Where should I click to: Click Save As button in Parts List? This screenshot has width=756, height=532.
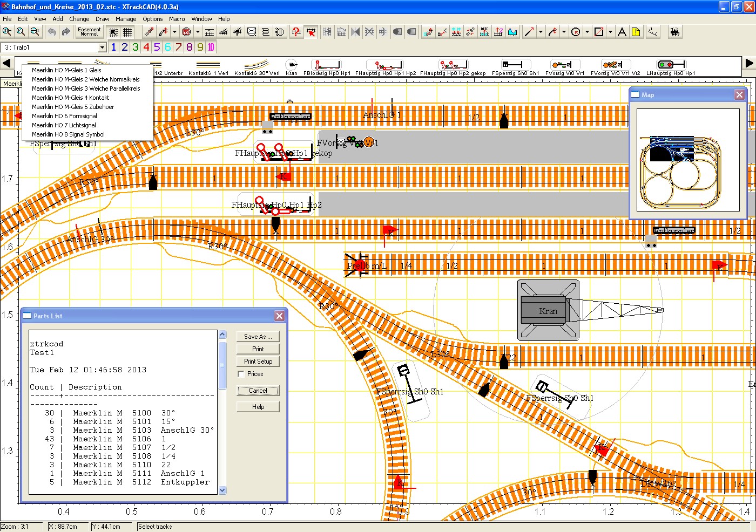tap(258, 337)
